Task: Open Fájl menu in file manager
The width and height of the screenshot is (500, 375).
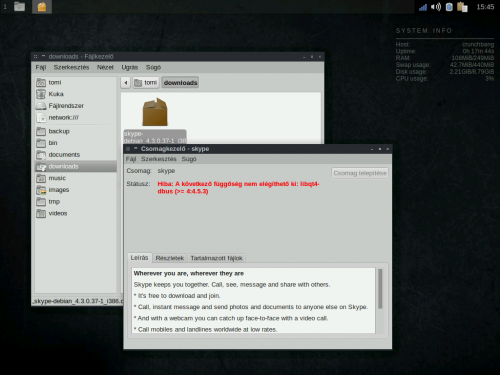Action: pos(41,67)
